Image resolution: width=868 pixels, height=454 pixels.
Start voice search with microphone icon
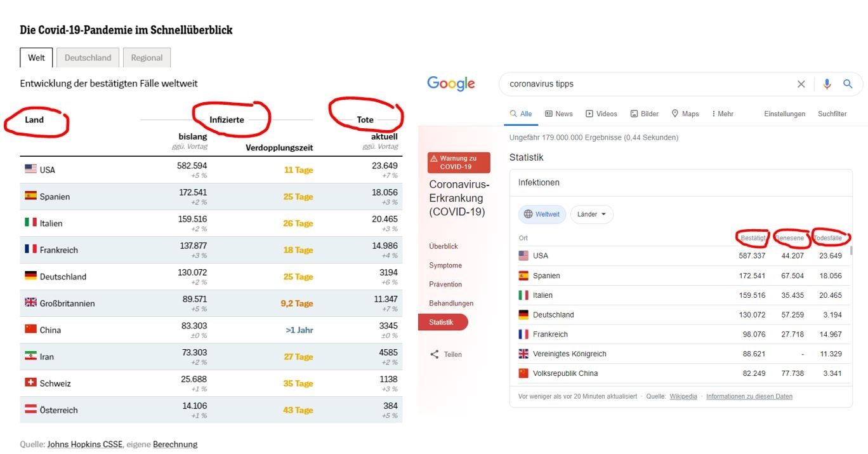tap(827, 84)
